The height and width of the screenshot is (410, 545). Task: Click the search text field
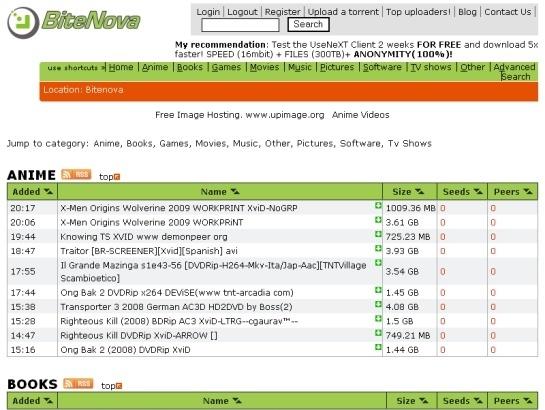coord(240,25)
